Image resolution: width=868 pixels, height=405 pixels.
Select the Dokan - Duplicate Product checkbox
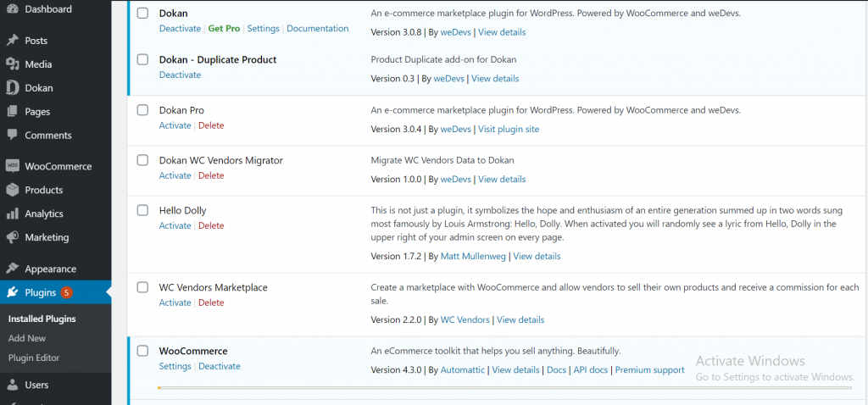tap(142, 59)
